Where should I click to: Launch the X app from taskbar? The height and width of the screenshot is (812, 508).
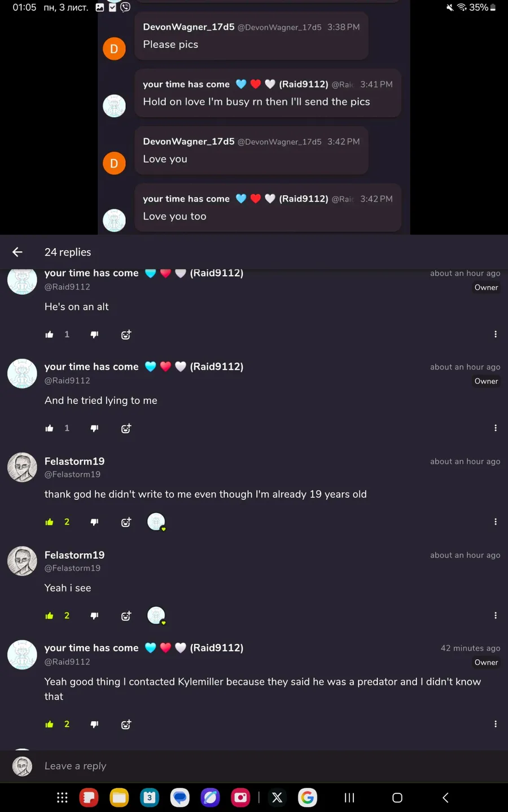pos(277,797)
